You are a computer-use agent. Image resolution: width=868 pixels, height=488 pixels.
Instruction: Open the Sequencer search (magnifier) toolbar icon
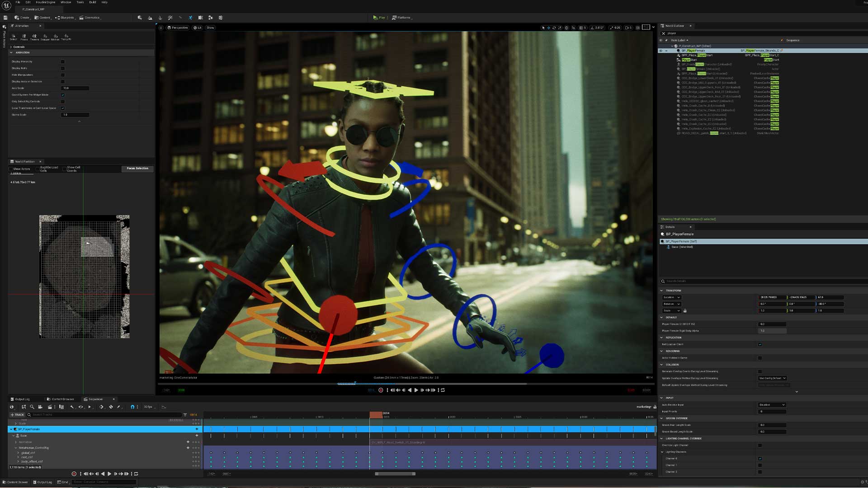point(32,407)
